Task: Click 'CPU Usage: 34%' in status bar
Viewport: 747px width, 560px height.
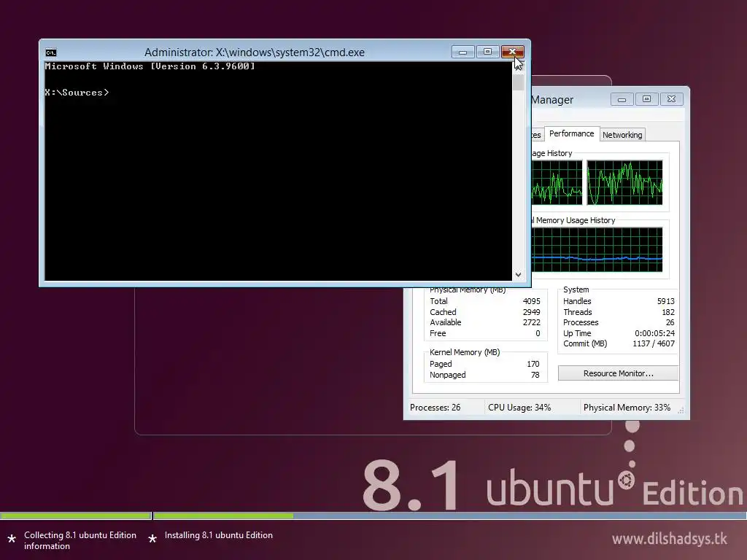Action: click(519, 408)
